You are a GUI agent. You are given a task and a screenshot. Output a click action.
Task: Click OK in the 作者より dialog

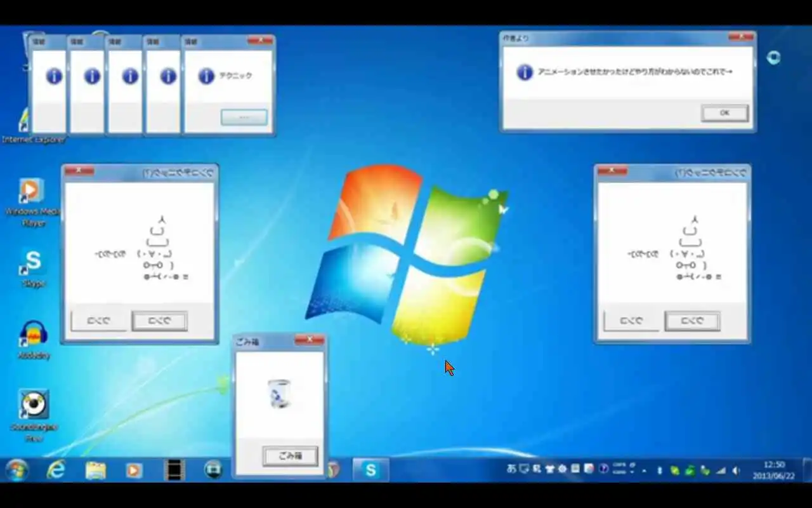pos(724,113)
